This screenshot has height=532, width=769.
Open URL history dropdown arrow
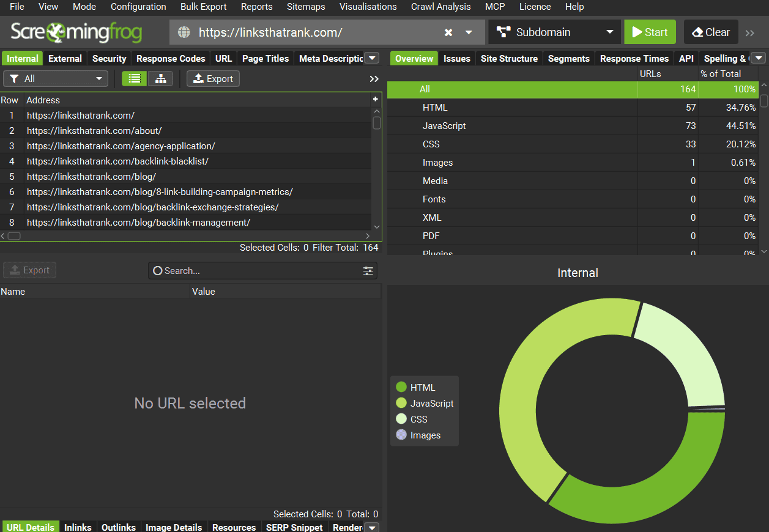469,32
